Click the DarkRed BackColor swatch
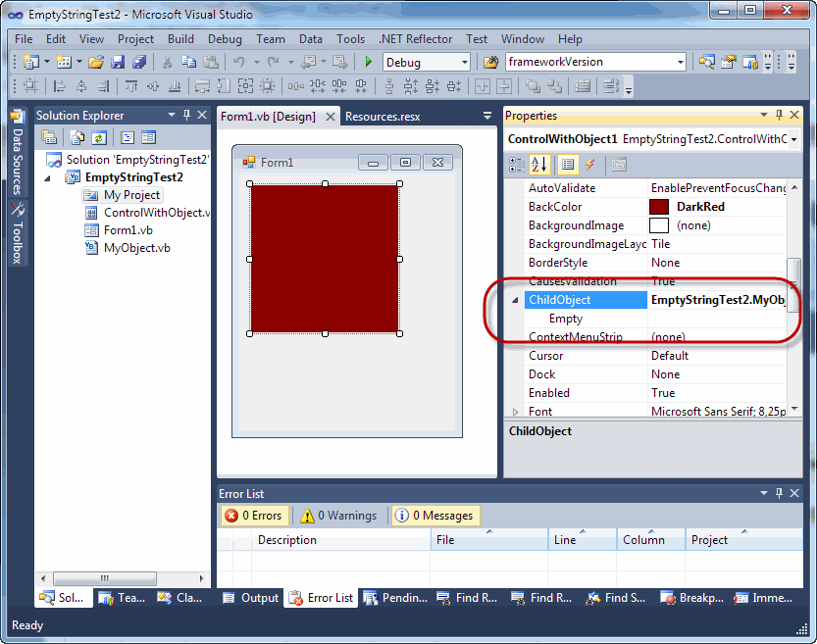 [659, 207]
